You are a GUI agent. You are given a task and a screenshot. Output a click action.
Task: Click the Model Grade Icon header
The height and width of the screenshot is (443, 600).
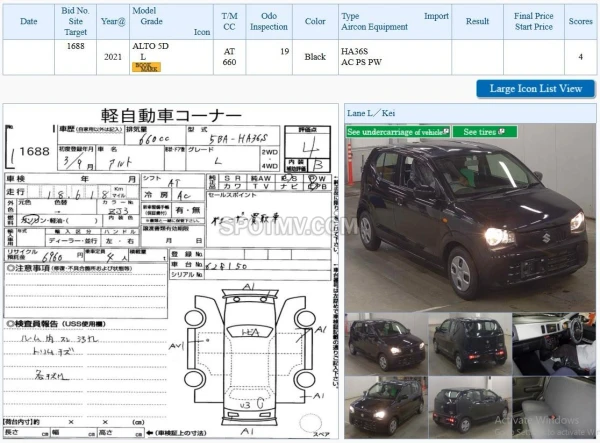point(171,21)
